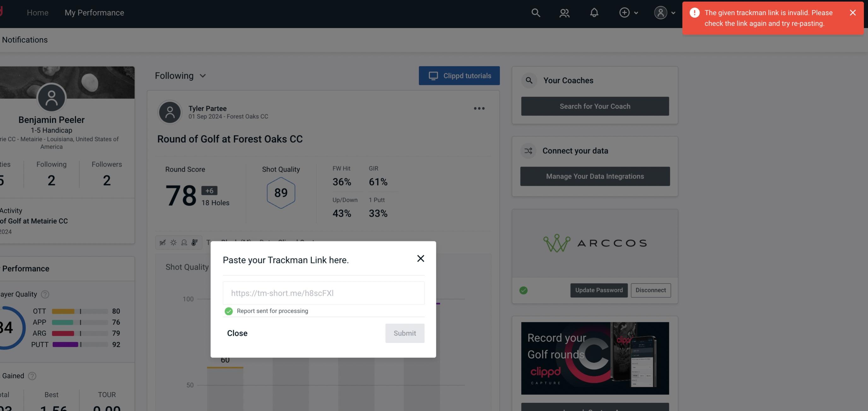Click the add/plus icon in the top bar
This screenshot has width=868, height=411.
click(x=624, y=12)
